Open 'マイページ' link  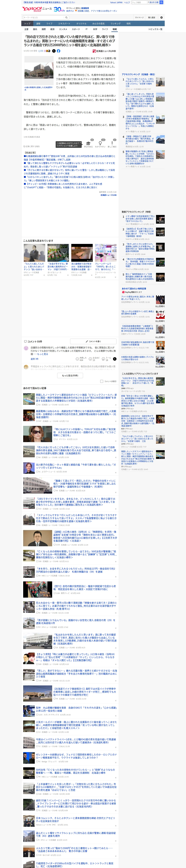139,18
